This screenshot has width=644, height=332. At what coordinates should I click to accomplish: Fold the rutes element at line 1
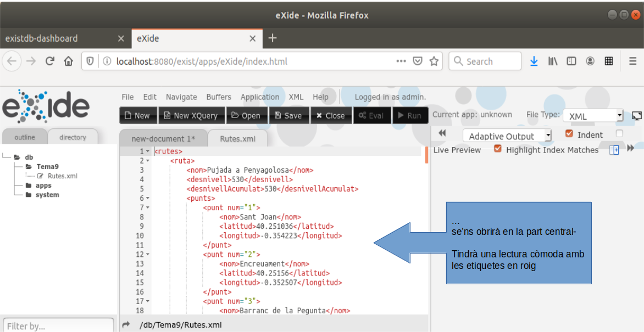[x=148, y=151]
